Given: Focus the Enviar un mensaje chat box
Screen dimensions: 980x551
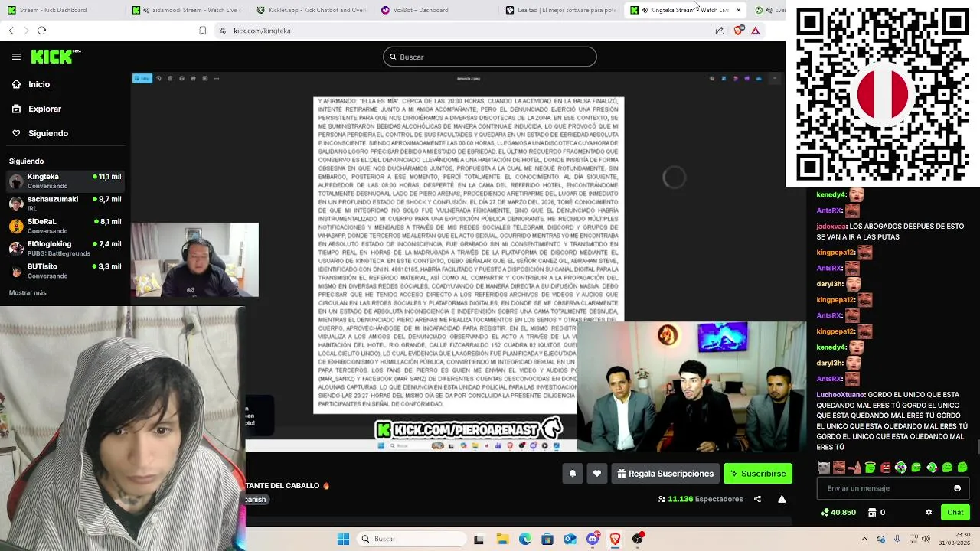Looking at the screenshot, I should (x=892, y=488).
